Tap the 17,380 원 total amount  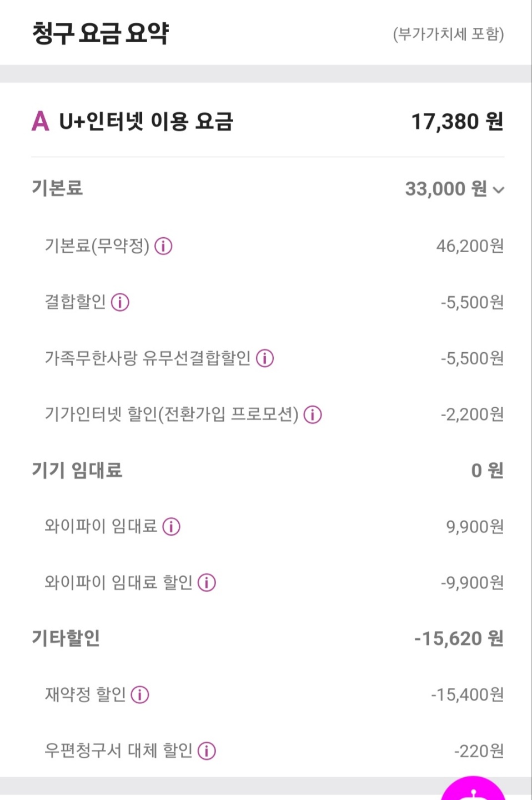pos(456,122)
